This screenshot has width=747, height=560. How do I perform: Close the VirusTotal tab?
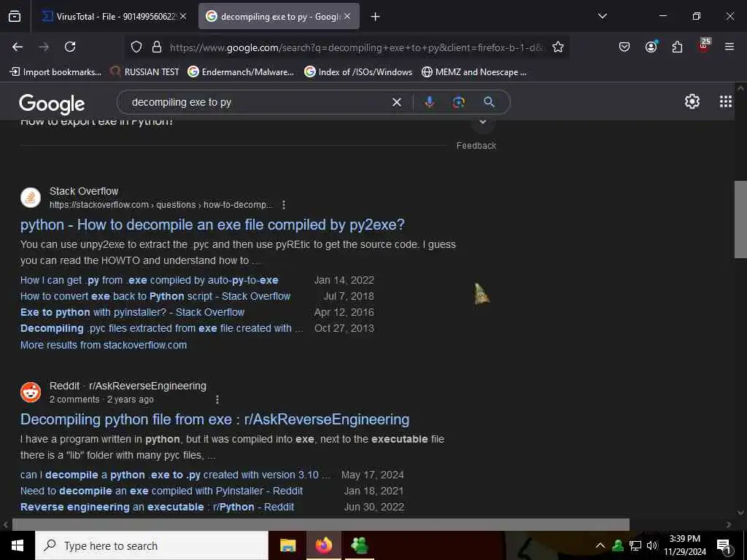tap(183, 16)
